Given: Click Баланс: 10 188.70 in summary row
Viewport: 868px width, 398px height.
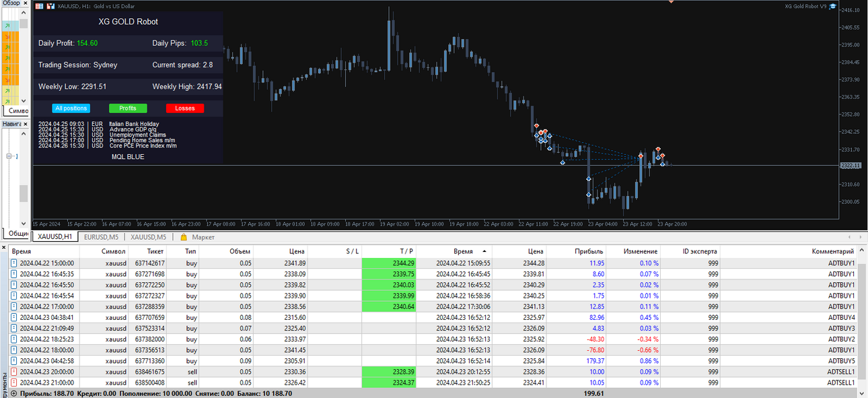Looking at the screenshot, I should [263, 393].
